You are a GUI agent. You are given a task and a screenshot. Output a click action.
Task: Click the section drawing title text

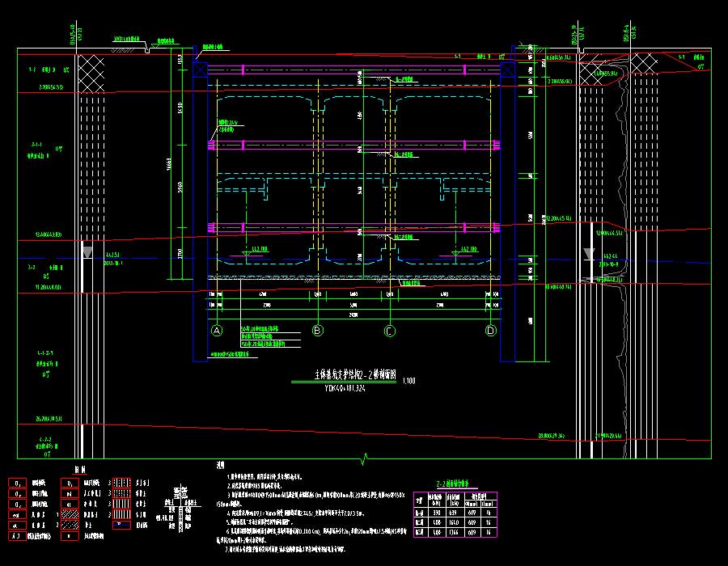[355, 375]
